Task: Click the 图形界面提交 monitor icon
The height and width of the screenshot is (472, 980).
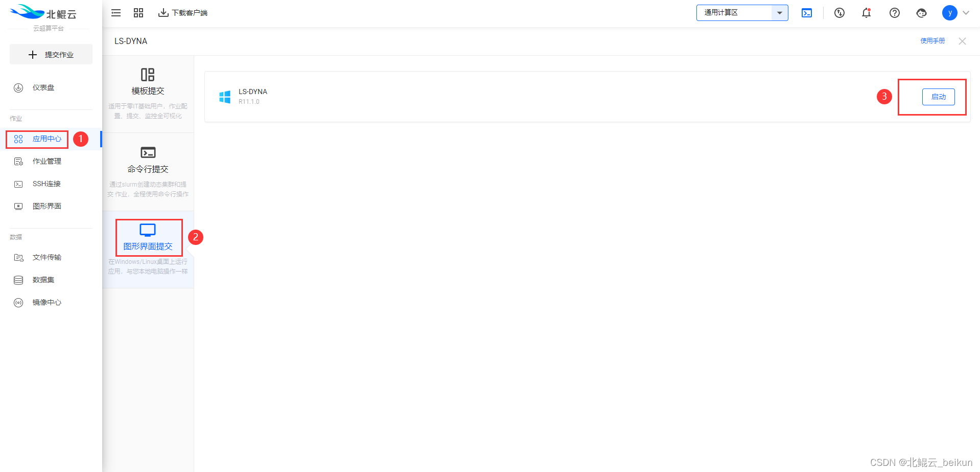Action: pyautogui.click(x=148, y=230)
